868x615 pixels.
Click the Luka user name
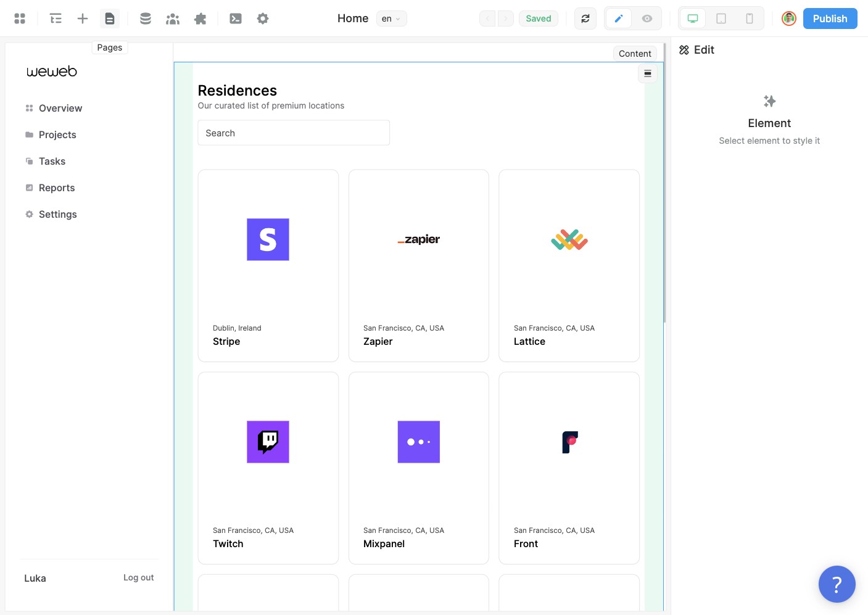pos(35,578)
